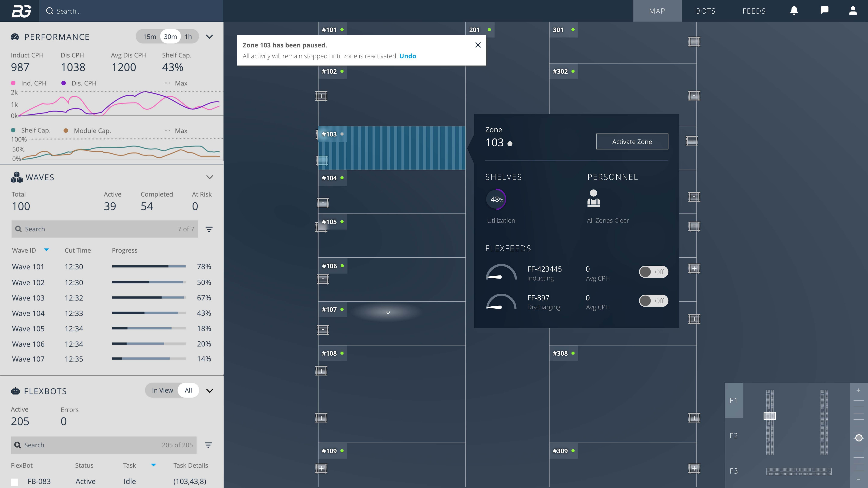Open the Waves list filter icon
The width and height of the screenshot is (868, 488).
click(209, 229)
